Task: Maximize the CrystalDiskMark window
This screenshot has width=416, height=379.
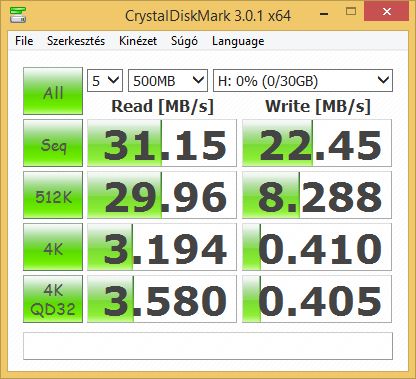Action: pyautogui.click(x=351, y=12)
